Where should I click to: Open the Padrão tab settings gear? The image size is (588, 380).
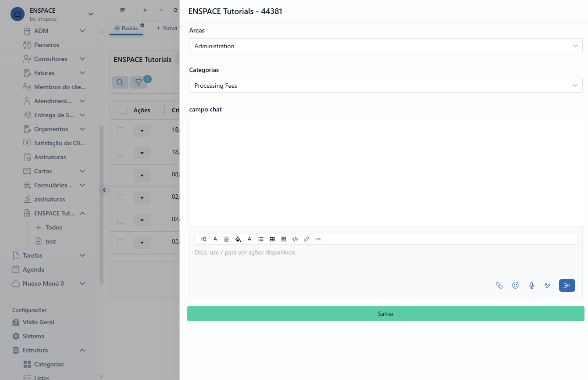pyautogui.click(x=142, y=25)
